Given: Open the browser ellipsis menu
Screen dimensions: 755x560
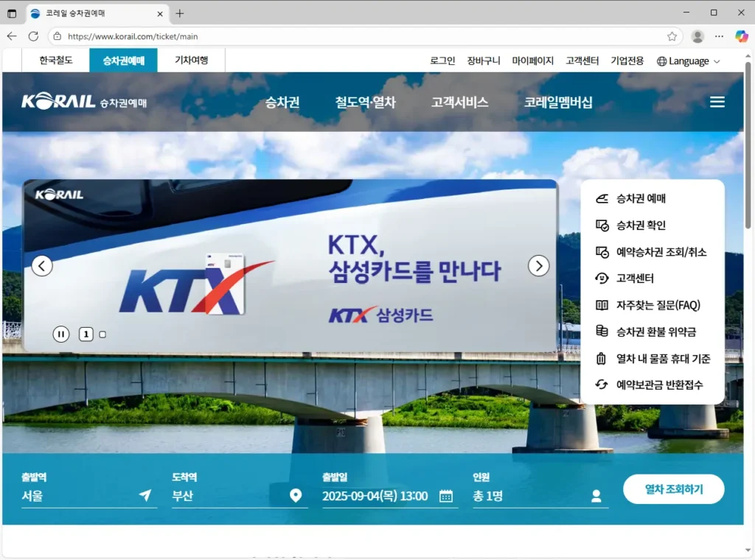Looking at the screenshot, I should tap(719, 35).
